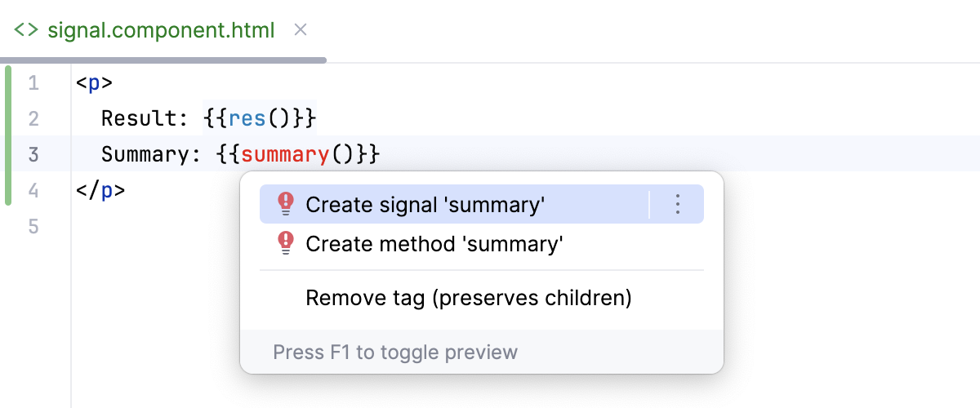The image size is (980, 408).
Task: Click error bulb icon beside Create signal
Action: pos(285,204)
